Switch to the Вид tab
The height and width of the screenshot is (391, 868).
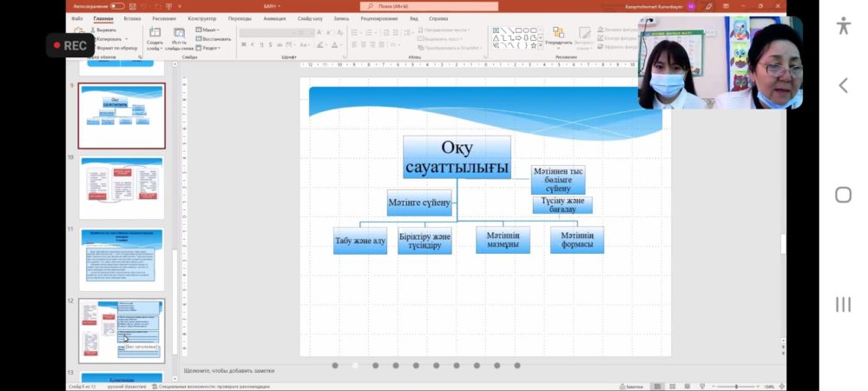click(x=413, y=18)
